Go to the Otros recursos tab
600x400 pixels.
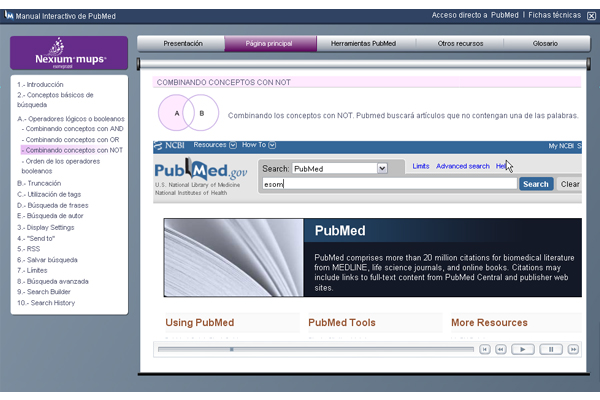(460, 44)
